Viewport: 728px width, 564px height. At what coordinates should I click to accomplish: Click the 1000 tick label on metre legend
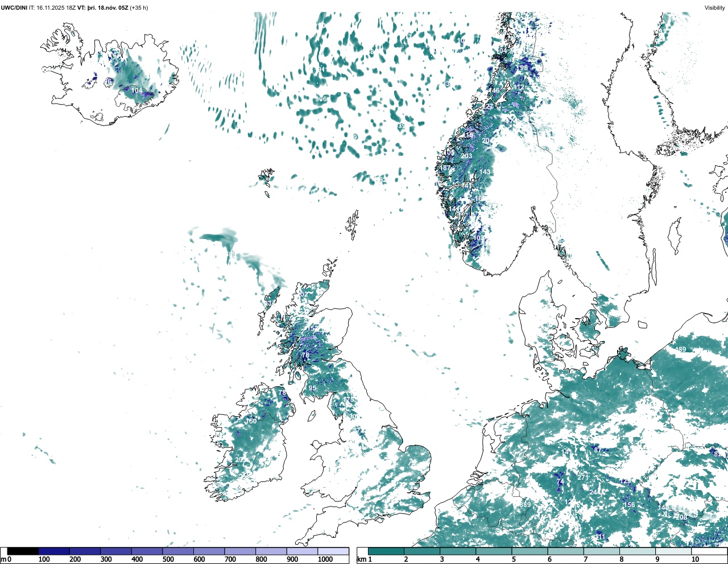point(325,559)
